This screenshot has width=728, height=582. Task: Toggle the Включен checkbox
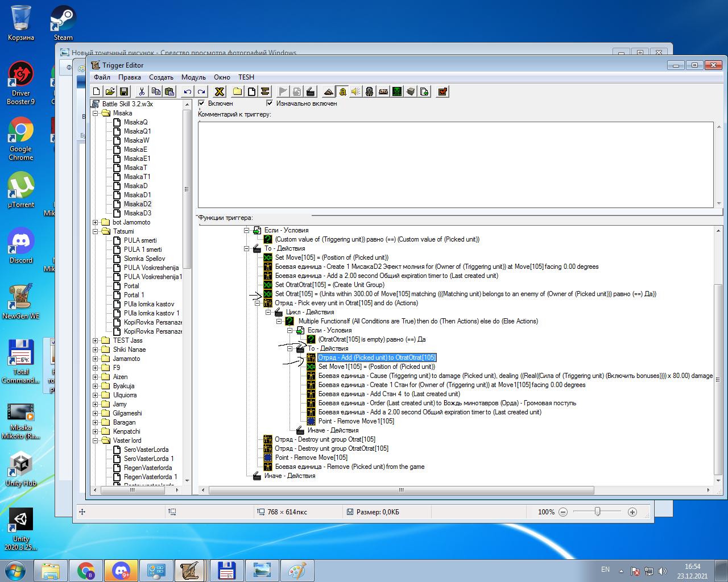(201, 103)
